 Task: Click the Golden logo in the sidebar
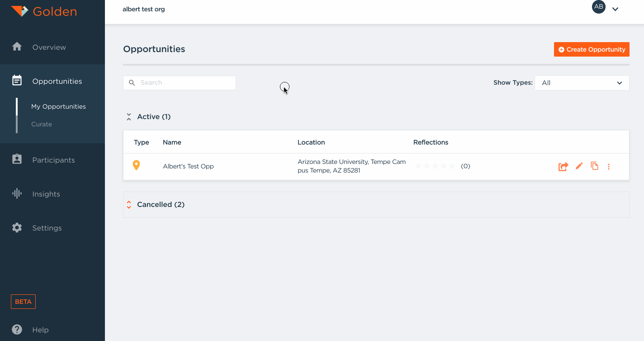point(44,11)
